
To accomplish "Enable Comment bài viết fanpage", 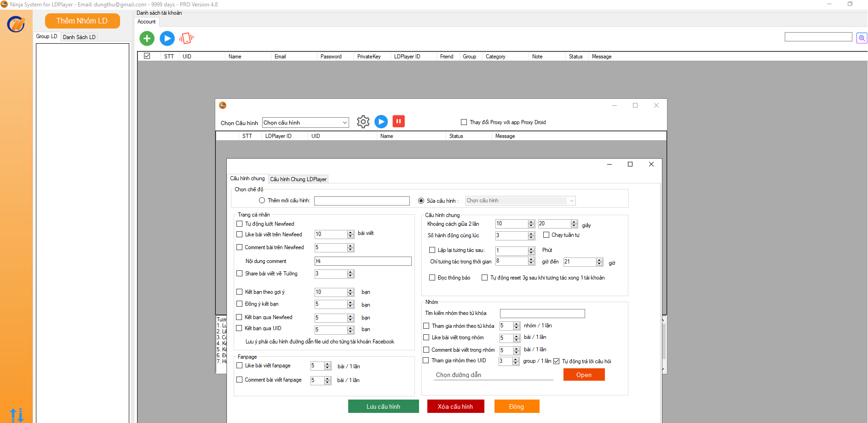I will [239, 380].
